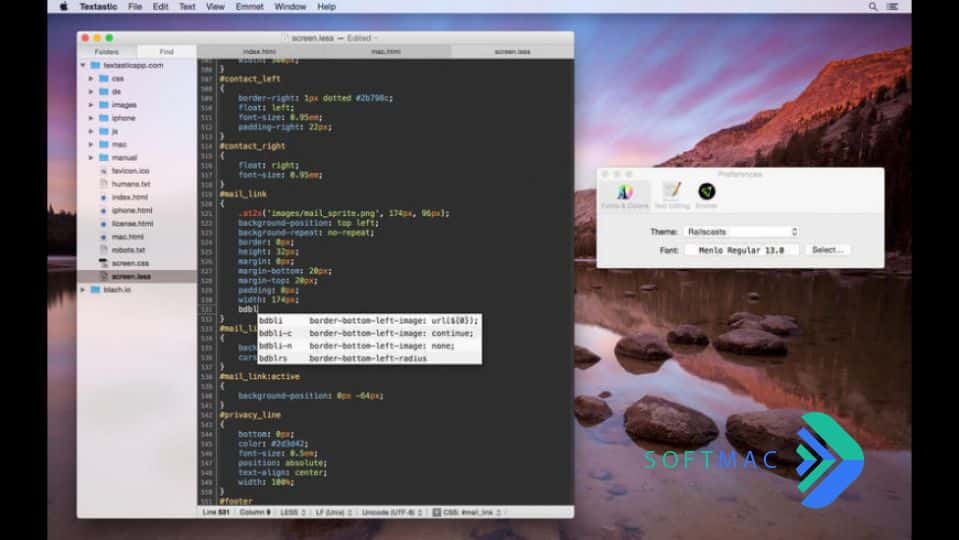
Task: Click the Column indicator in status bar
Action: click(x=254, y=512)
